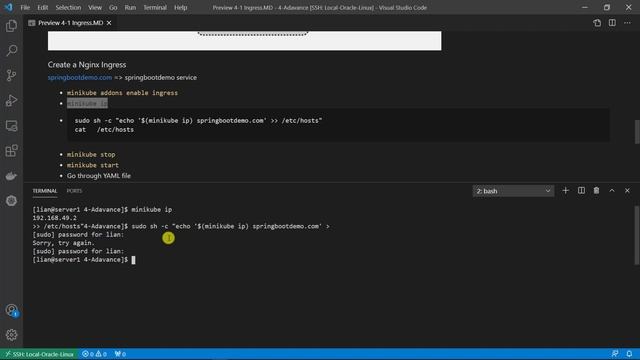Open the notifications bell in status bar

point(629,354)
